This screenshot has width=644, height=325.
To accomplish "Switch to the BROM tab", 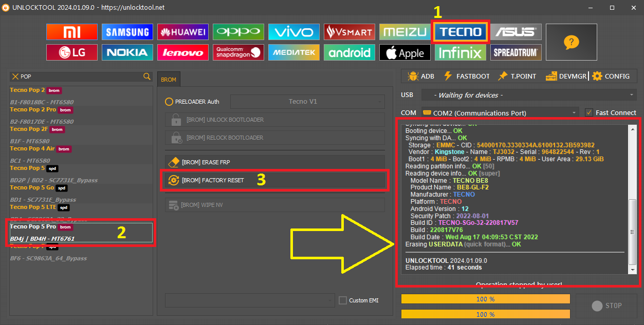I will pos(169,80).
